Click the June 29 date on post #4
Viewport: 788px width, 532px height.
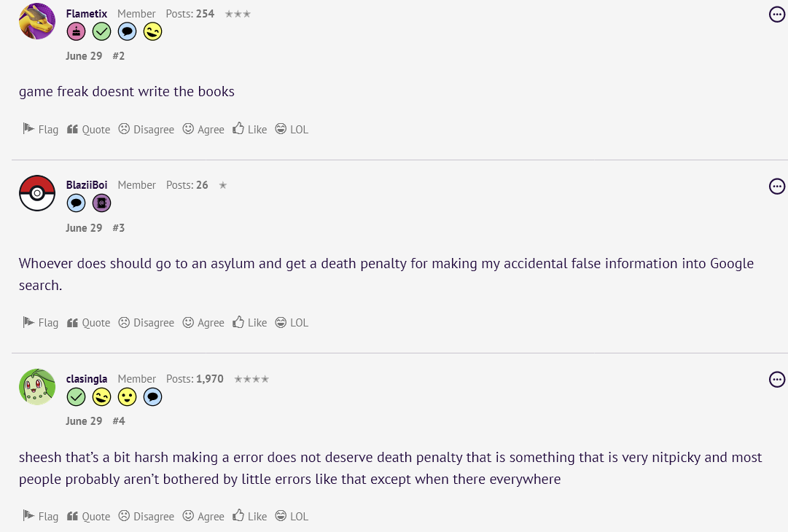[x=84, y=420]
